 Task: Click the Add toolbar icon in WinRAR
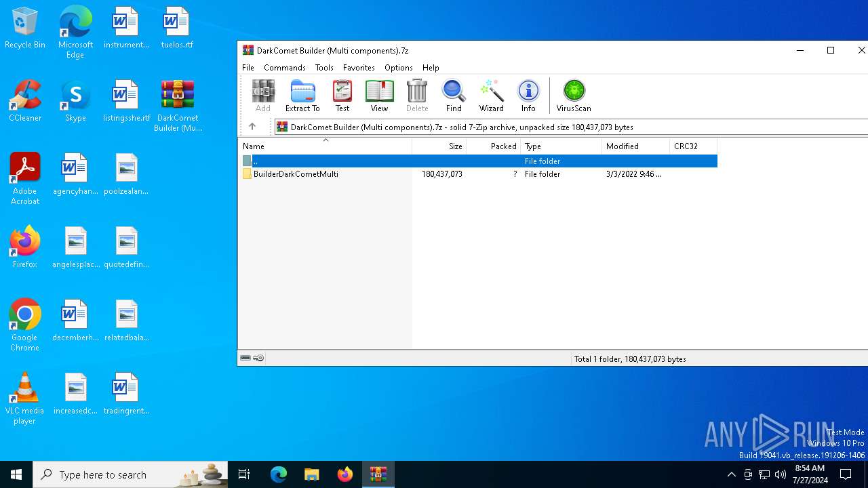[263, 96]
